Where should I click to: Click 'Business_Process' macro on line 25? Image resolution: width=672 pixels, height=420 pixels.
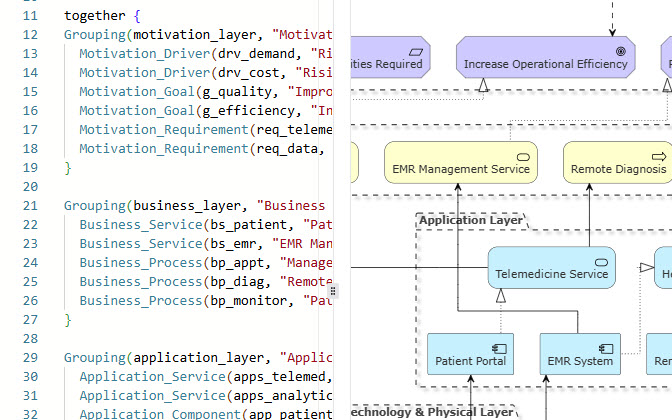pyautogui.click(x=141, y=282)
